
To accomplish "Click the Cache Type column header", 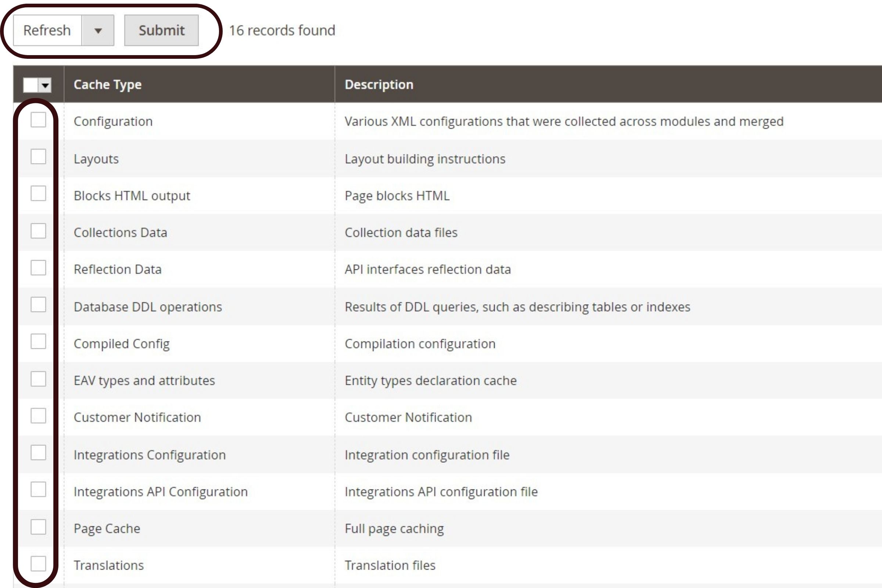I will pyautogui.click(x=108, y=85).
